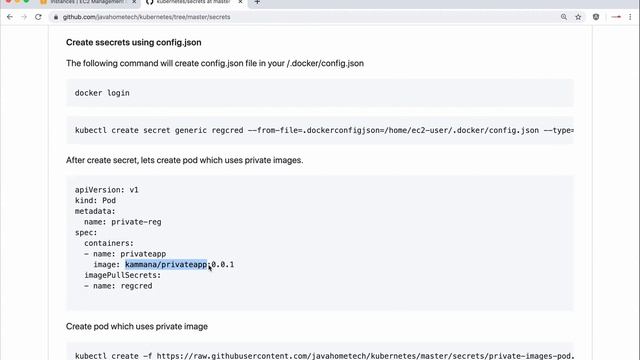Click the 'kind: Pod' line
Image resolution: width=640 pixels, height=360 pixels.
coord(95,200)
